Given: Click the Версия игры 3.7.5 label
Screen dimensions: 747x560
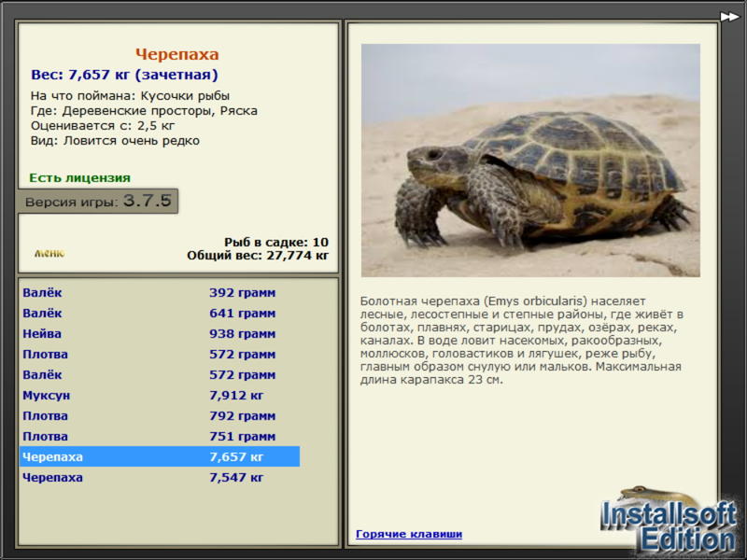Looking at the screenshot, I should [x=98, y=201].
